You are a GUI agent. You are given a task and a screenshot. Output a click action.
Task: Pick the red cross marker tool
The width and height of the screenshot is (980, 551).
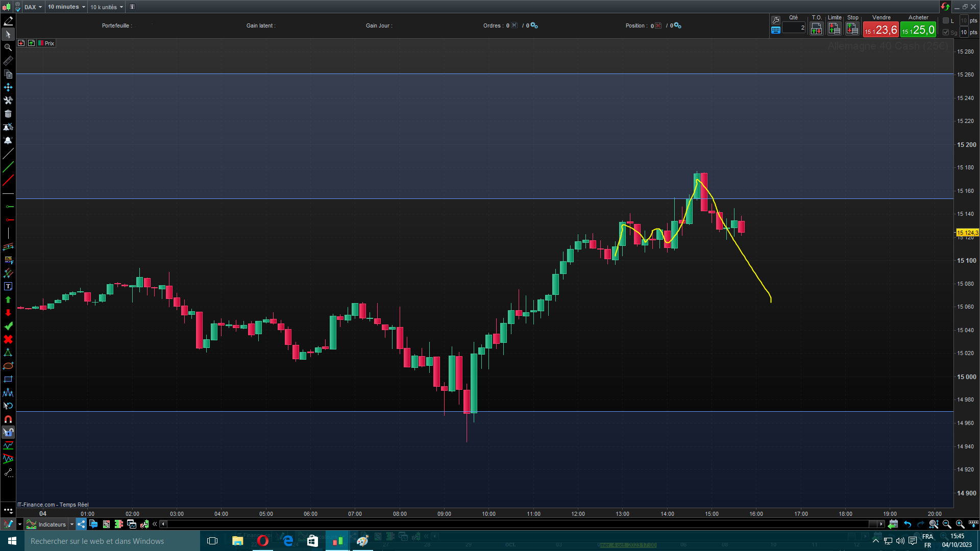point(8,339)
